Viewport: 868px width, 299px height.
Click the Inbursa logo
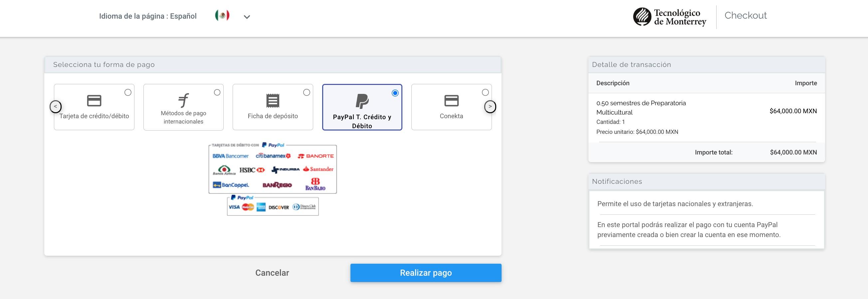coord(285,169)
